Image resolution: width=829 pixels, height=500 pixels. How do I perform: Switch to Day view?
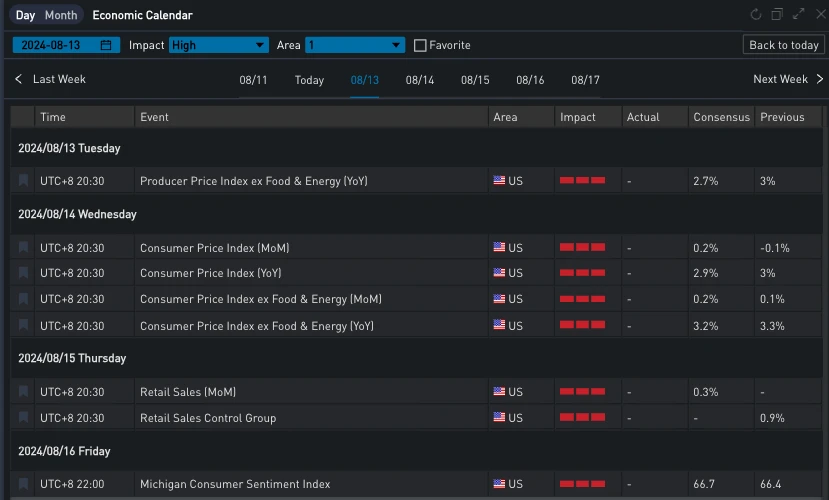point(25,15)
